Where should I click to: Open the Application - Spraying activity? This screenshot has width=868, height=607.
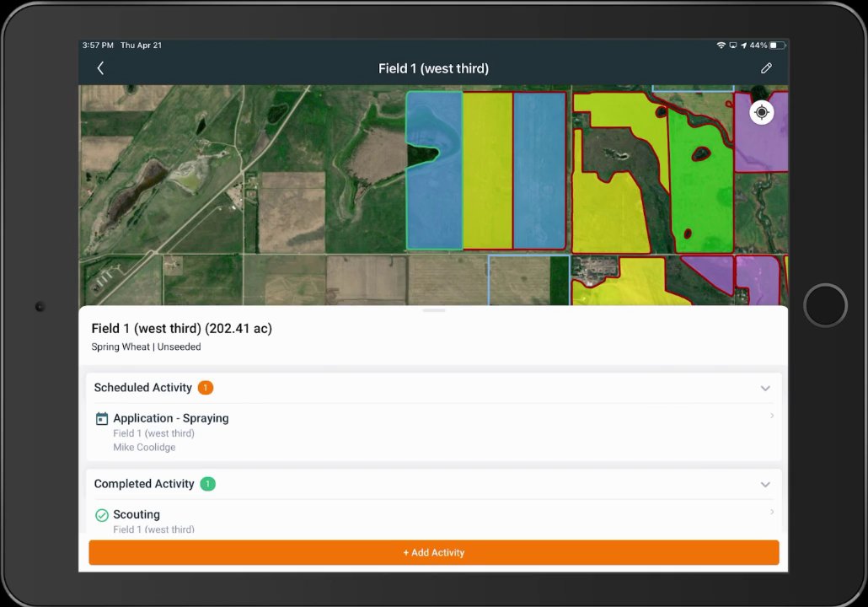pos(434,432)
